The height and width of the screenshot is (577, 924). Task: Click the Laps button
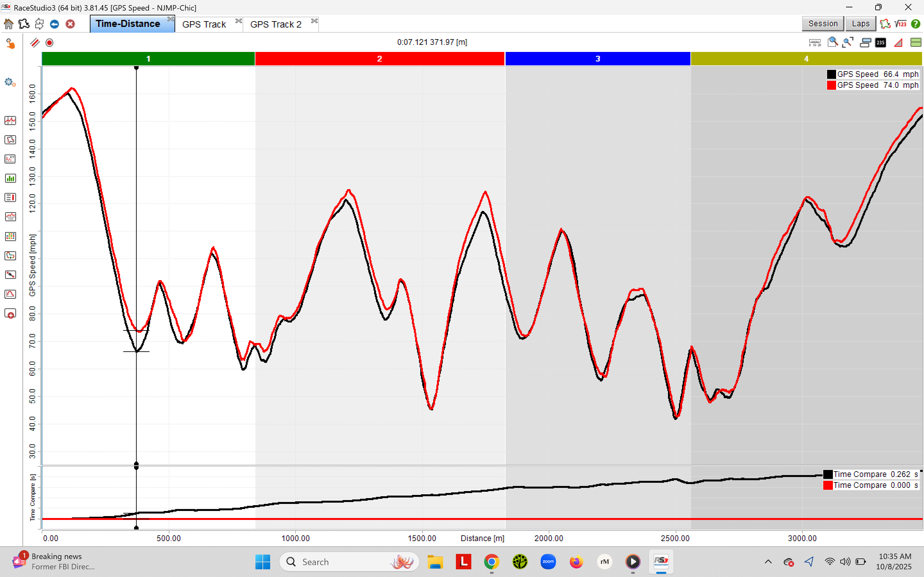click(860, 24)
